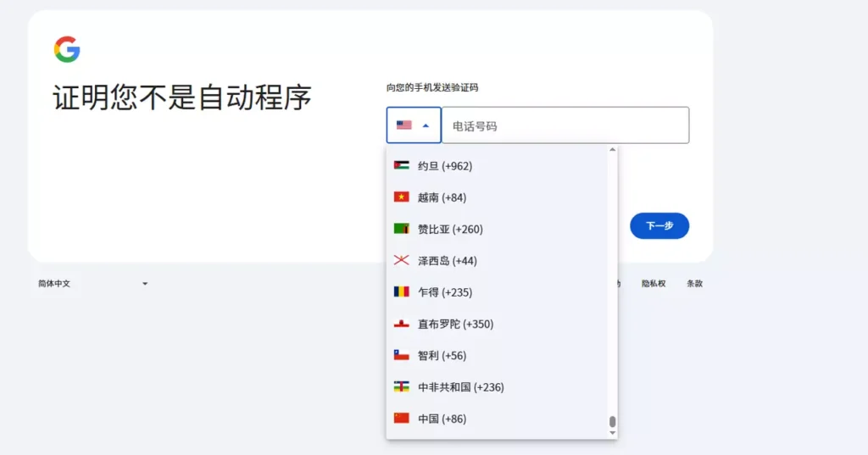The height and width of the screenshot is (455, 868).
Task: Select 乍得 (+235) from the list
Action: (497, 291)
